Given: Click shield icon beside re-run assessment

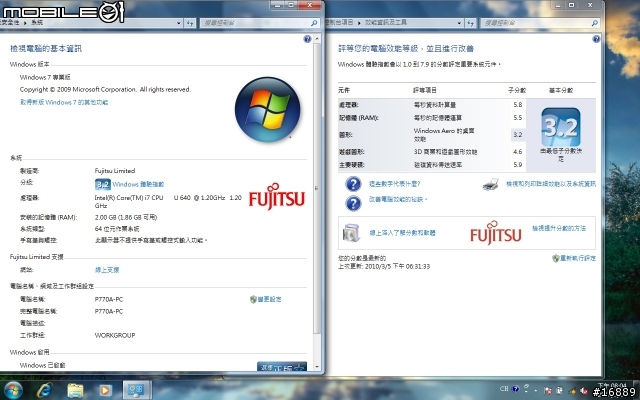Looking at the screenshot, I should point(556,258).
